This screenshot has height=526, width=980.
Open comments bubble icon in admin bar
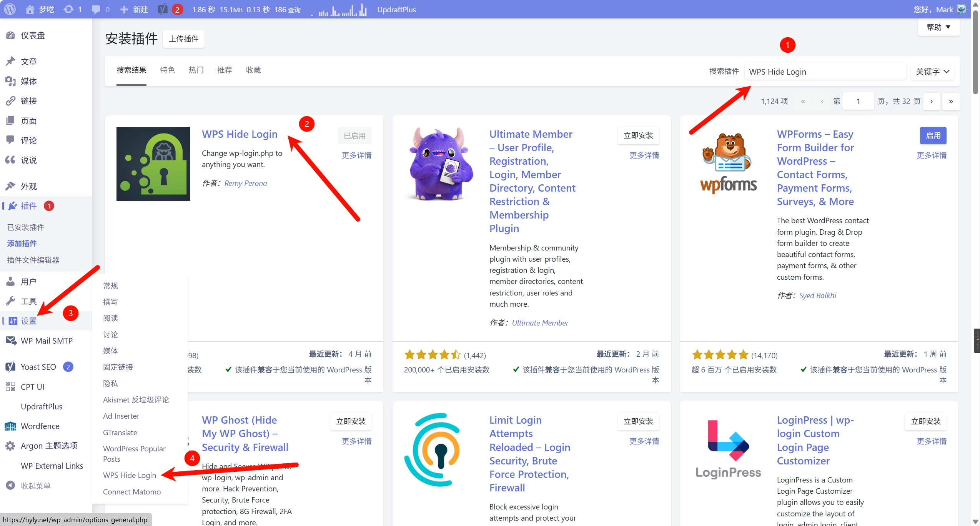(x=96, y=9)
